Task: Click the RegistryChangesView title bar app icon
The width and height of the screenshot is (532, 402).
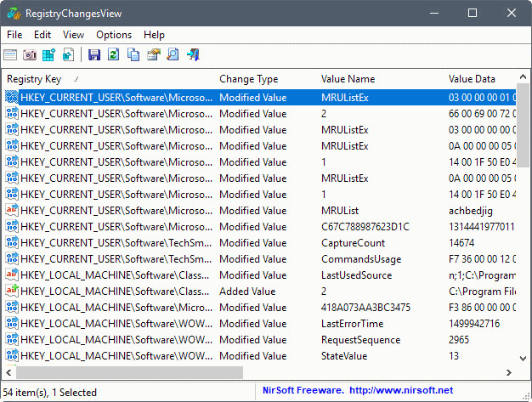Action: (x=14, y=14)
